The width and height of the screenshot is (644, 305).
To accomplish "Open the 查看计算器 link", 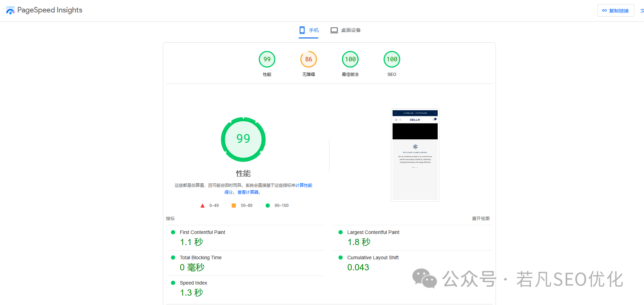I will tap(248, 192).
